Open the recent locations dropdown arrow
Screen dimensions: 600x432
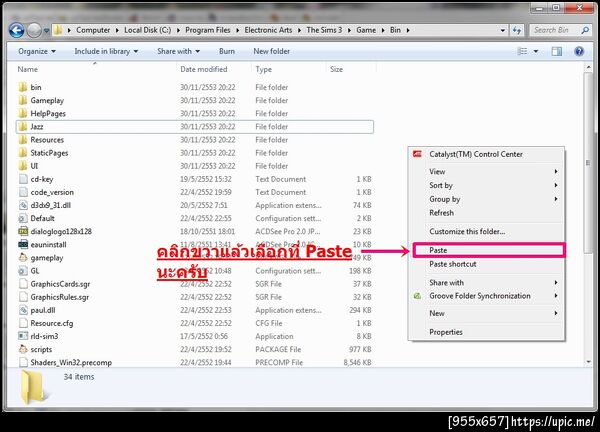46,30
